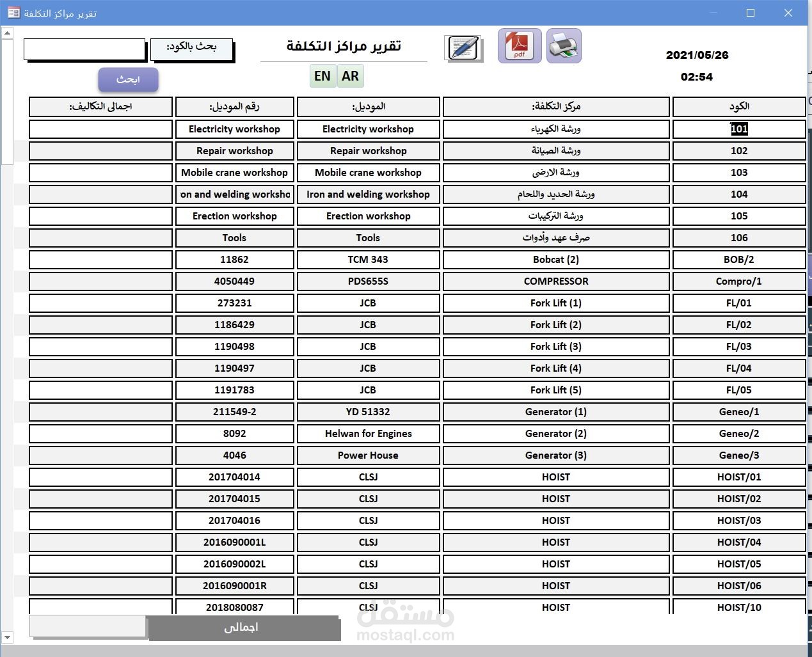Click the model number cell 11862
The height and width of the screenshot is (657, 812).
coord(234,259)
